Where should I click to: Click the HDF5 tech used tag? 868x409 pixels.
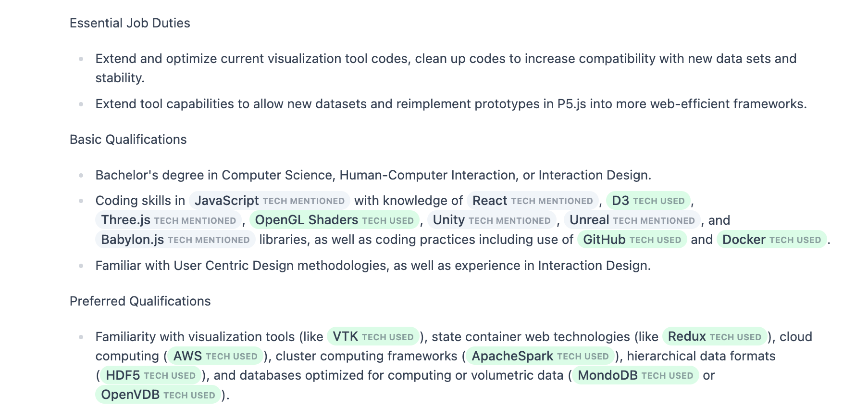(150, 375)
